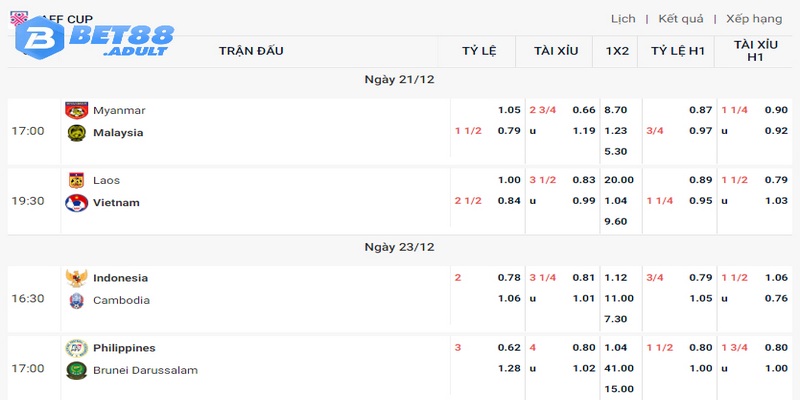The image size is (800, 400).
Task: Click the Cambodia team crest icon
Action: [76, 300]
